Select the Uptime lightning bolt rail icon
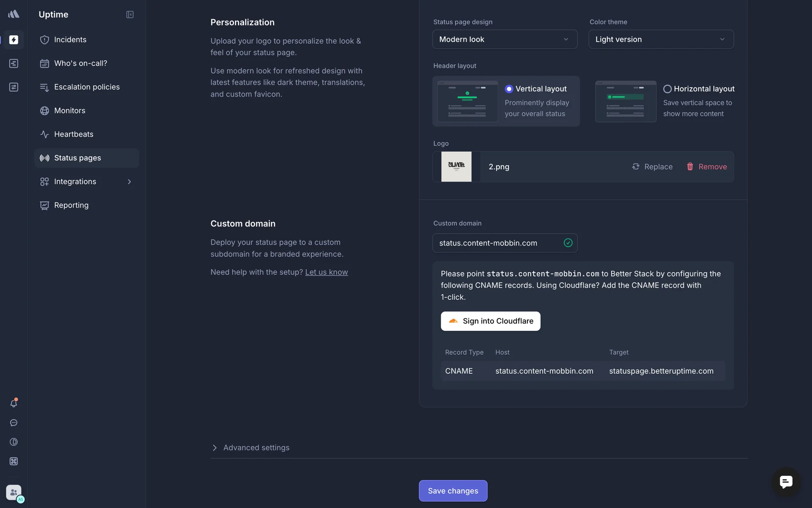This screenshot has height=508, width=812. click(x=14, y=40)
